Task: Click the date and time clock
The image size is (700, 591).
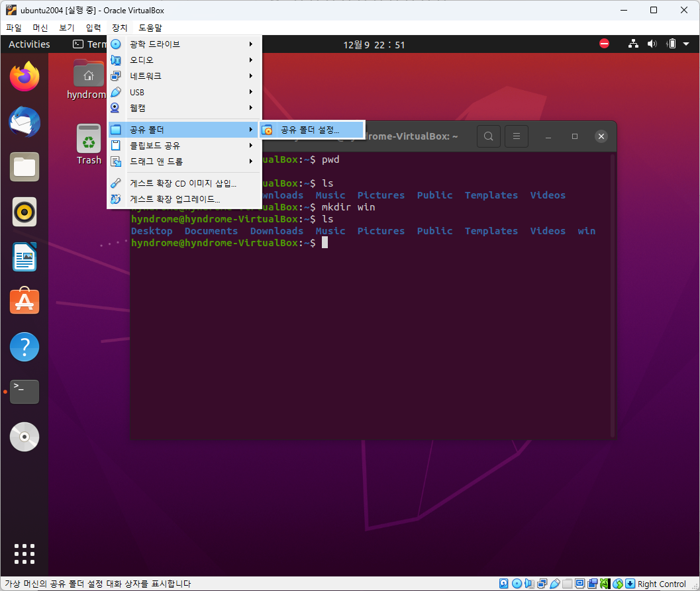Action: click(x=374, y=44)
